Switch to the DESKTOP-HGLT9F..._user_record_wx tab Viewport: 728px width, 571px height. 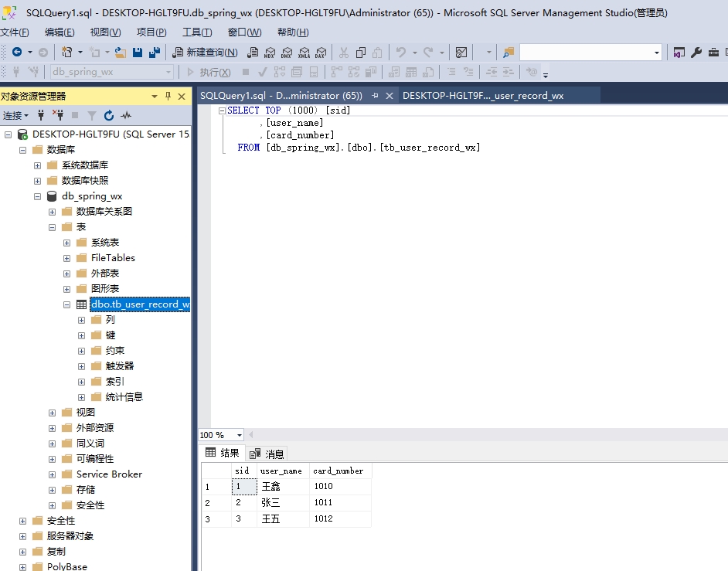483,96
